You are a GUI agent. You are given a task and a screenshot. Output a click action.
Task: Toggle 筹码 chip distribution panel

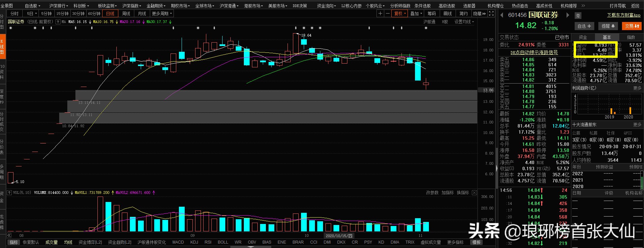click(x=432, y=14)
